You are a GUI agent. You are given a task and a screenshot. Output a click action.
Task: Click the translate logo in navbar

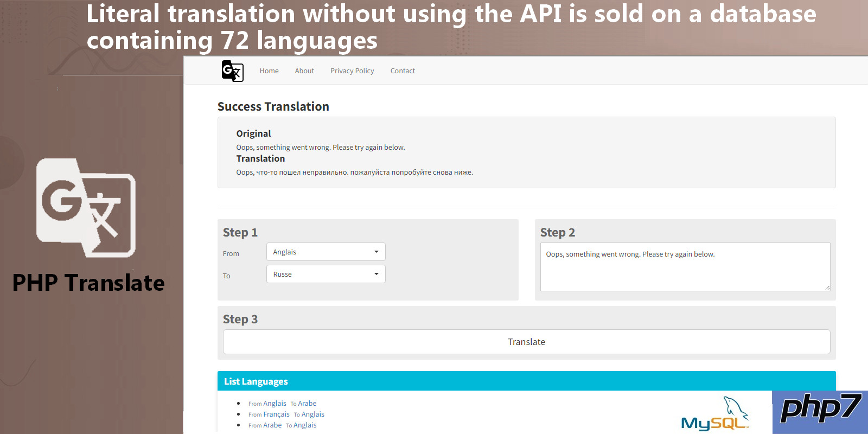coord(232,71)
